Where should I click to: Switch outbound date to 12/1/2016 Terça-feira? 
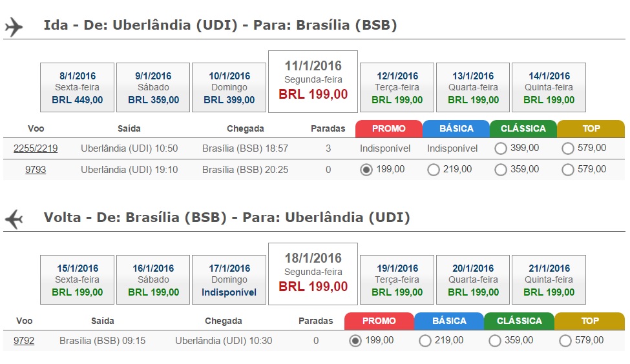397,88
